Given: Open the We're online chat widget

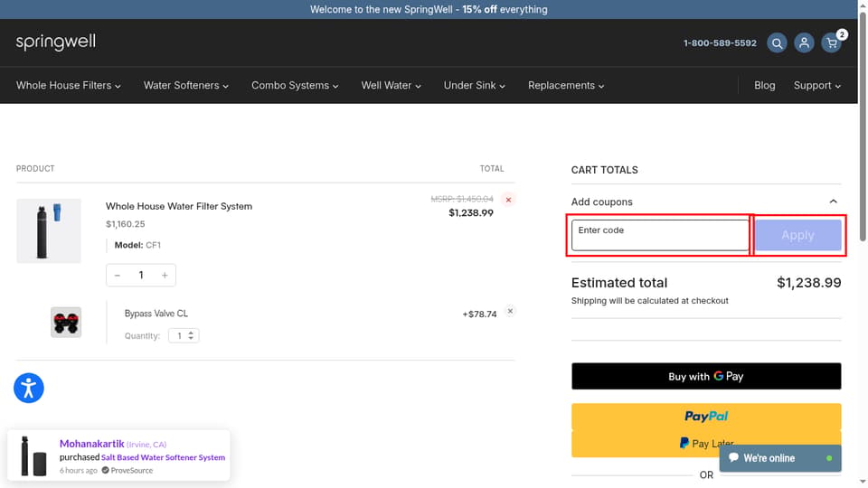Looking at the screenshot, I should click(x=780, y=458).
